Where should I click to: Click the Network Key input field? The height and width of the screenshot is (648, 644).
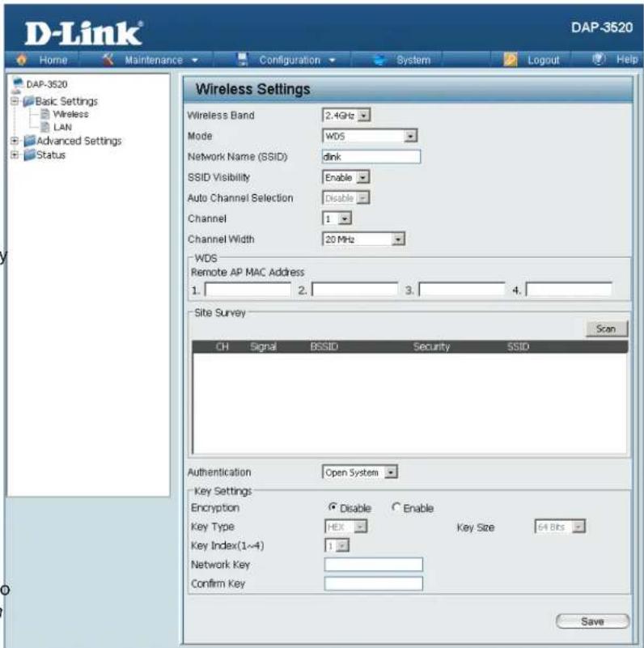point(374,565)
